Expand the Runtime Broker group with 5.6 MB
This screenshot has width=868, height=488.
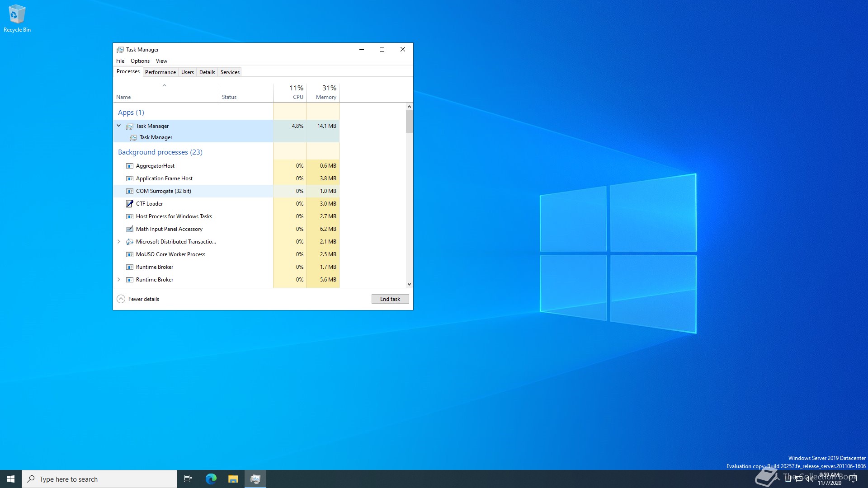click(x=119, y=280)
